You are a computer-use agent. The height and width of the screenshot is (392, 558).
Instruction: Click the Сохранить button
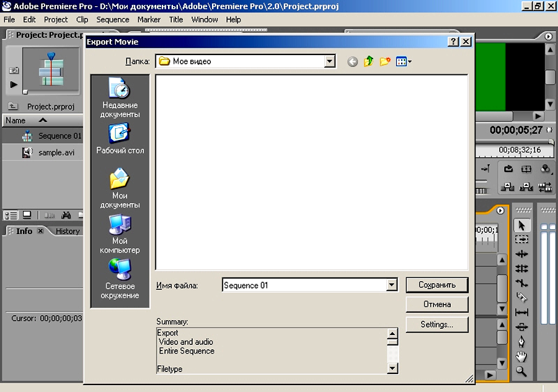437,285
